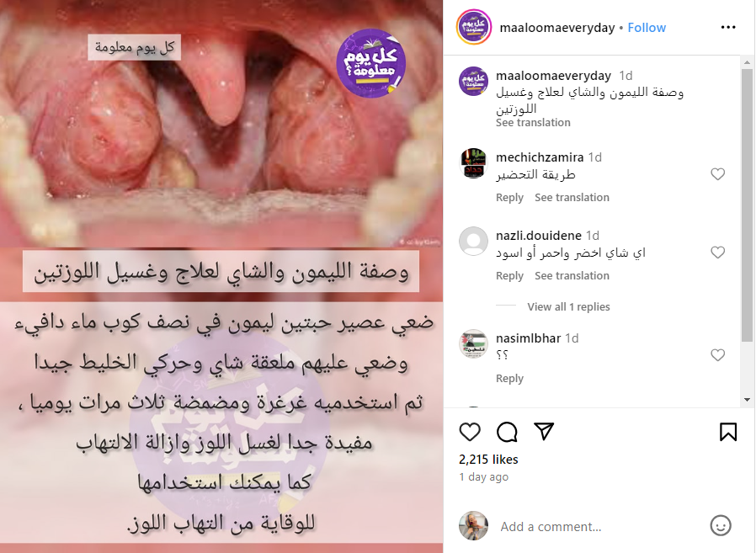The height and width of the screenshot is (553, 756).
Task: Click comments scrollbar down arrow
Action: (747, 400)
